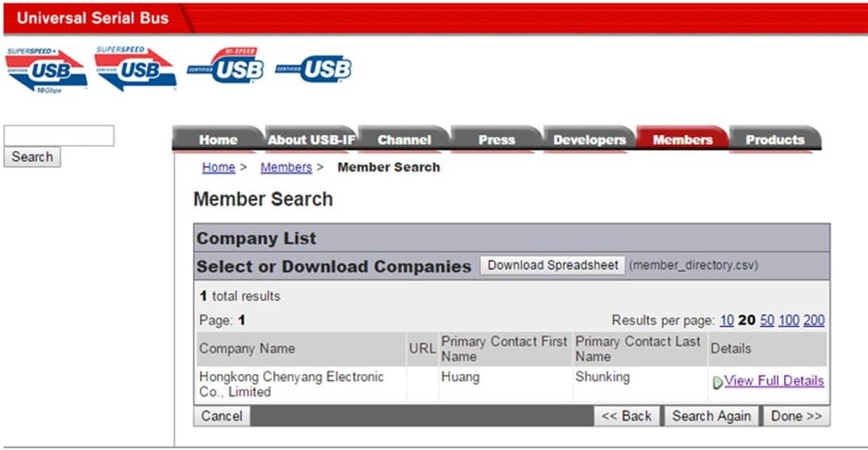Click the Select or Download Companies heading
This screenshot has width=868, height=450.
[334, 266]
